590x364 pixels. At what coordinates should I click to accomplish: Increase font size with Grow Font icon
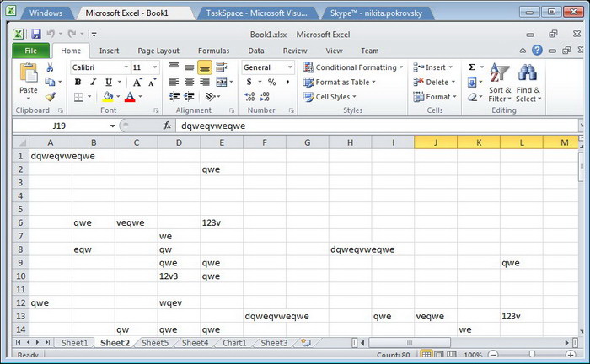coord(137,83)
